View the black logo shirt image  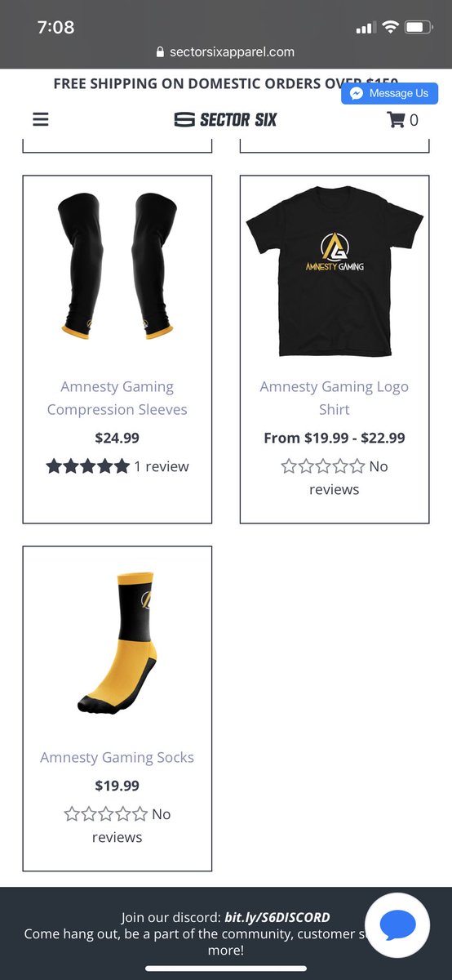pyautogui.click(x=335, y=265)
